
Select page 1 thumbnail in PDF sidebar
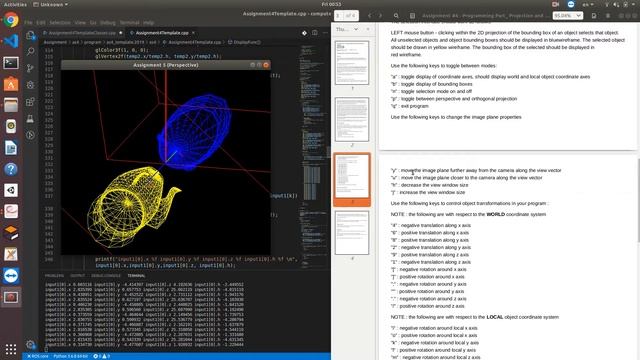coord(352,63)
